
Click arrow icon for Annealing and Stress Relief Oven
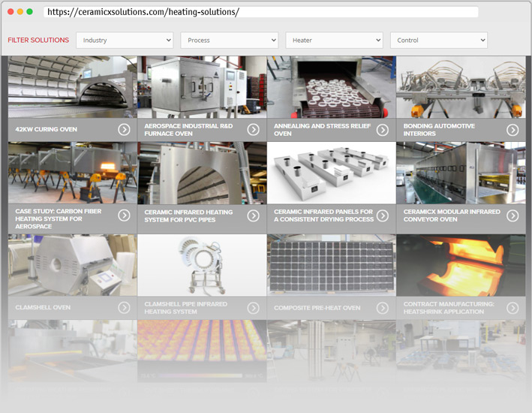point(383,130)
